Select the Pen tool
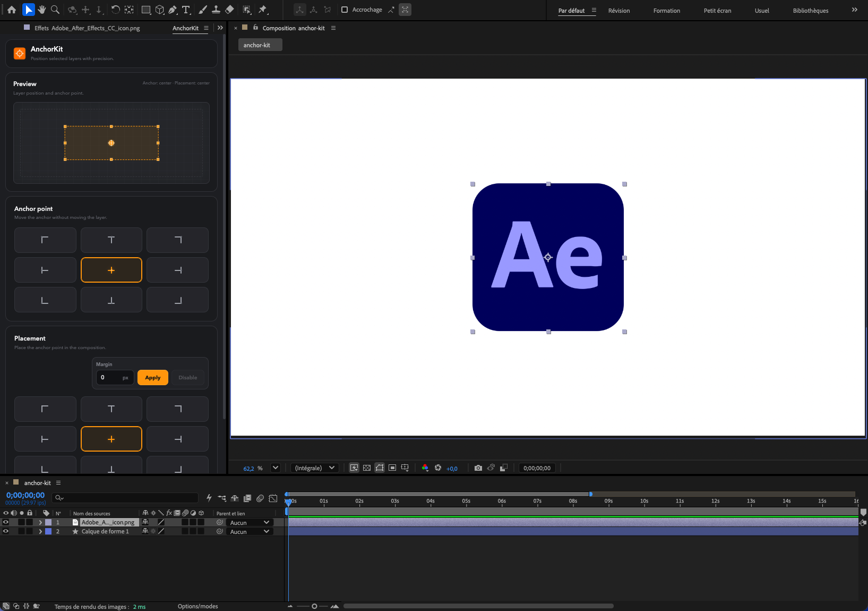Viewport: 868px width, 611px height. tap(173, 10)
